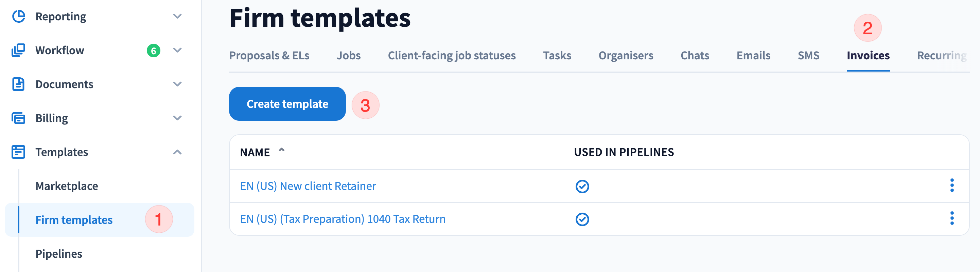Click the Templates sidebar icon
This screenshot has width=980, height=272.
[18, 152]
